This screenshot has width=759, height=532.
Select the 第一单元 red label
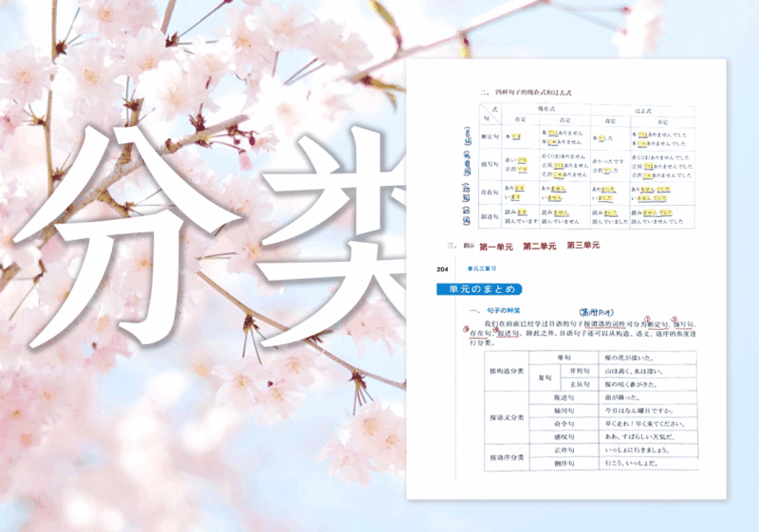[x=496, y=248]
